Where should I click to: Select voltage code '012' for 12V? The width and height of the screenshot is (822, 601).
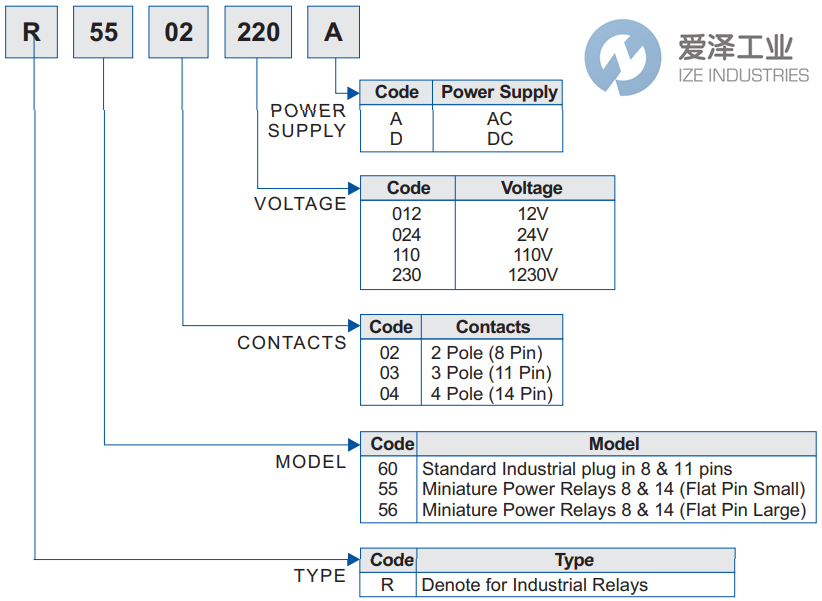[406, 214]
